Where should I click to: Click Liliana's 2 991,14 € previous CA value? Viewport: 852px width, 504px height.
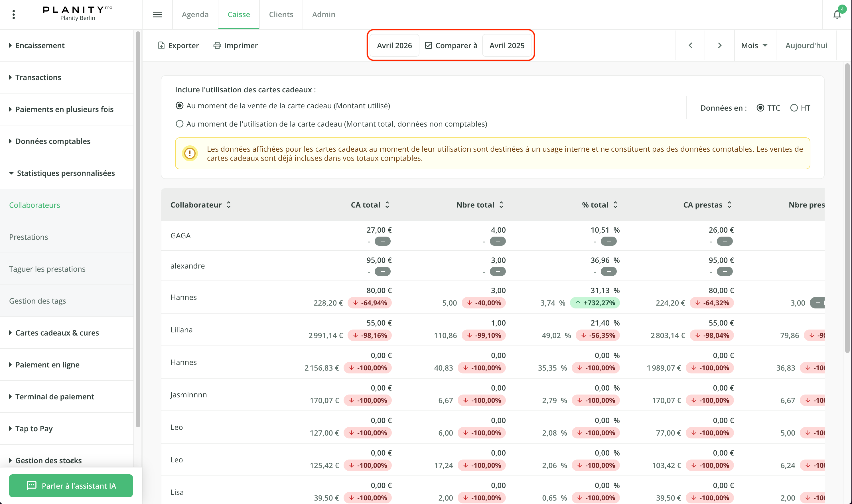pos(325,336)
